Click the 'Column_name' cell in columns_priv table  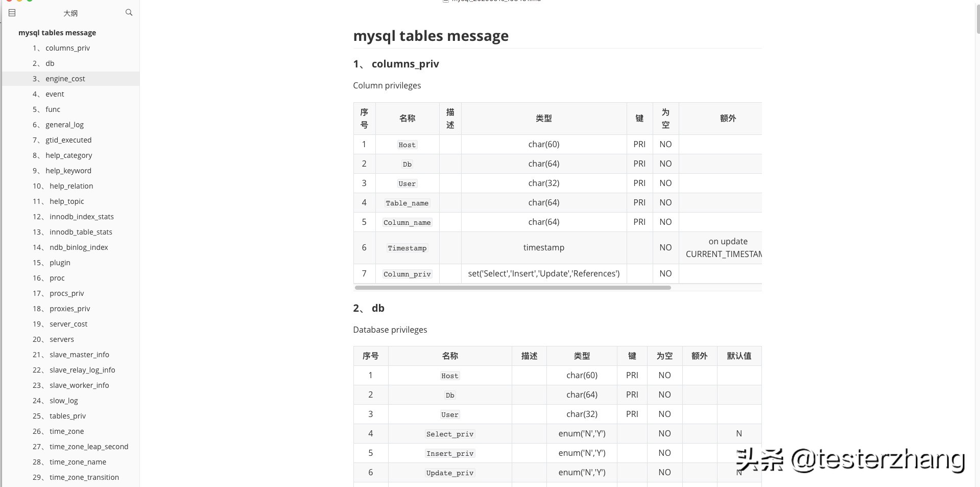pos(407,222)
